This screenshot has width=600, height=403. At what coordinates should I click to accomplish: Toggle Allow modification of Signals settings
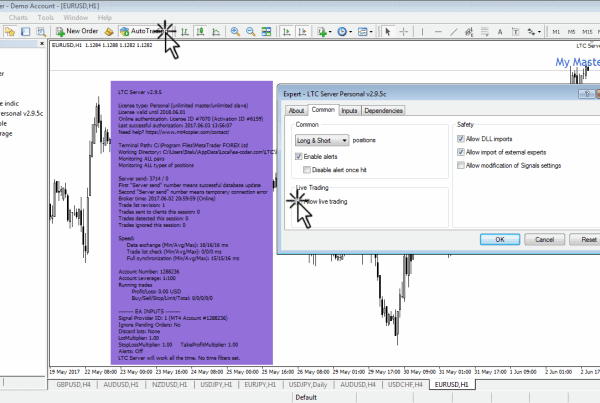point(461,165)
